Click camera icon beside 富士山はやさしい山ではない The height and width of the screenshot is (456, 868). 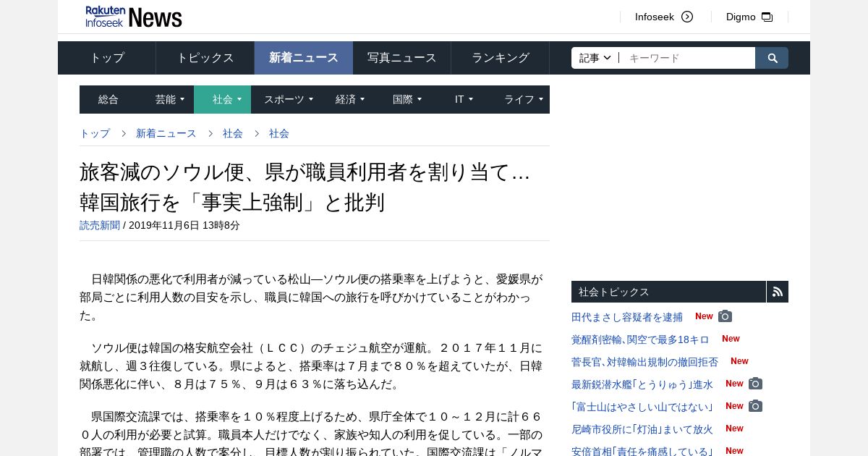pos(755,406)
